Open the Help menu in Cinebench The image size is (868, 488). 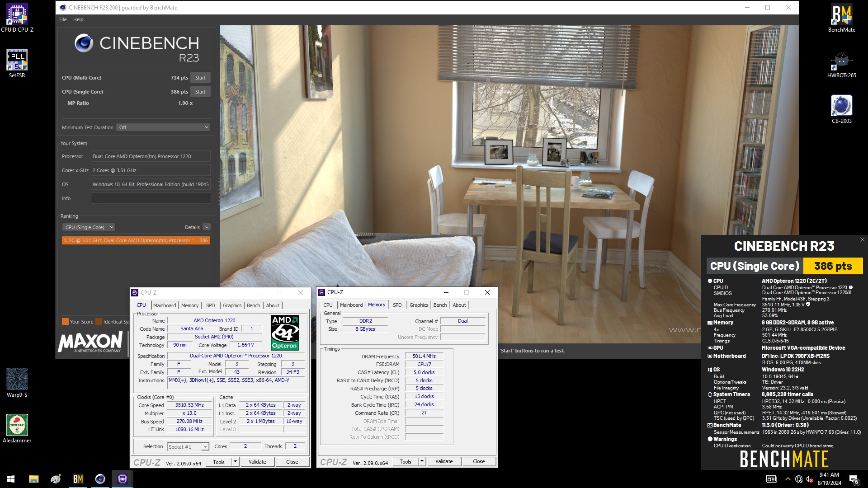coord(78,19)
